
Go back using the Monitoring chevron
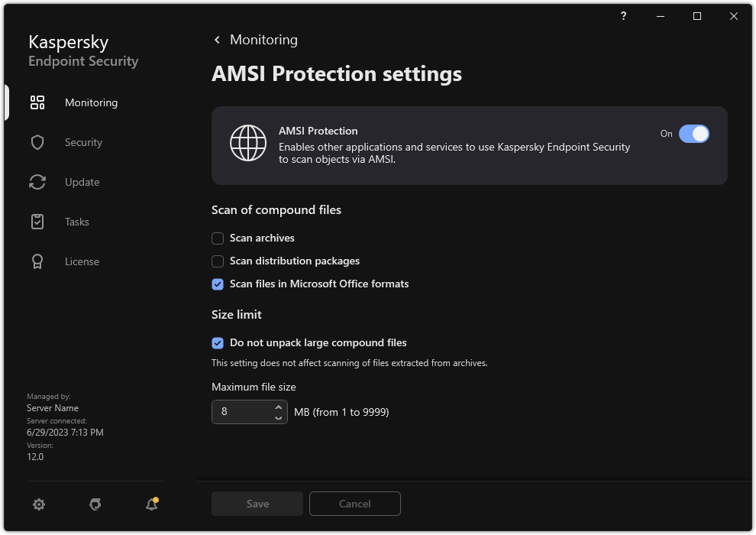tap(217, 39)
